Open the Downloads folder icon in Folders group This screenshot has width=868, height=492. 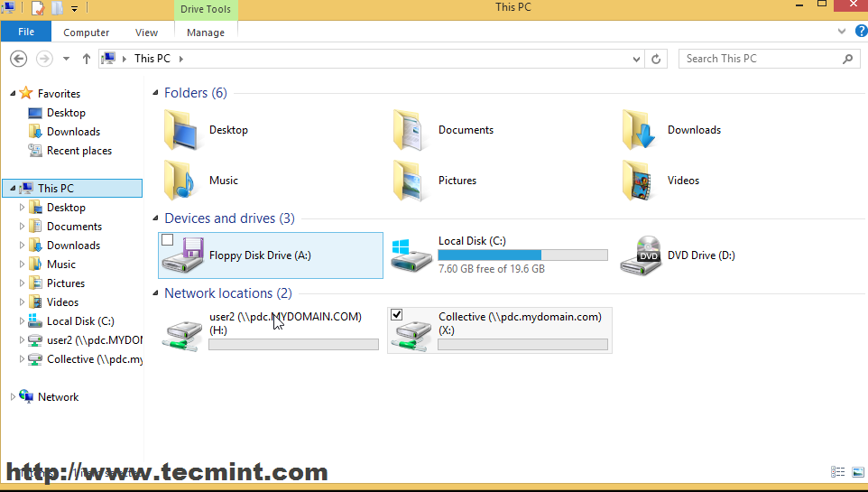pyautogui.click(x=639, y=130)
